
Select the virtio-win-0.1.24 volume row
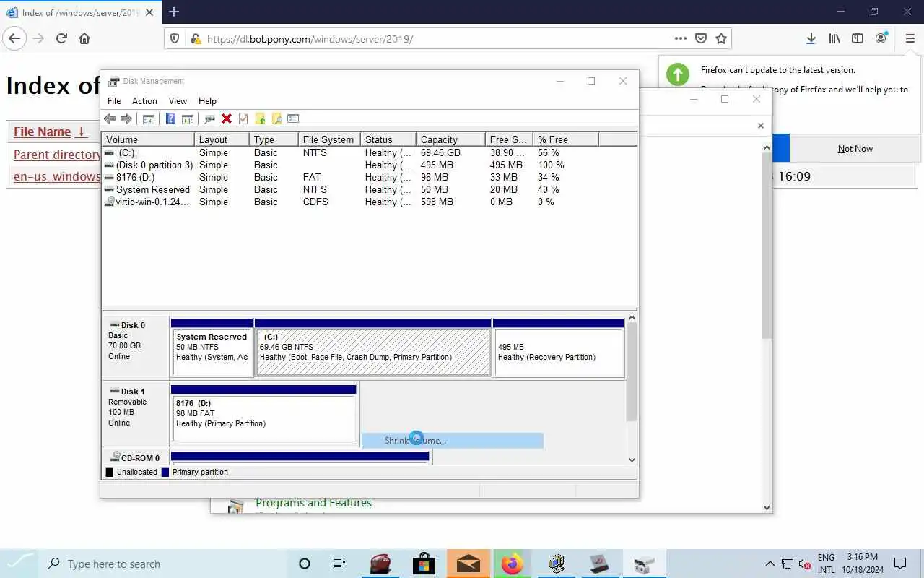click(370, 202)
